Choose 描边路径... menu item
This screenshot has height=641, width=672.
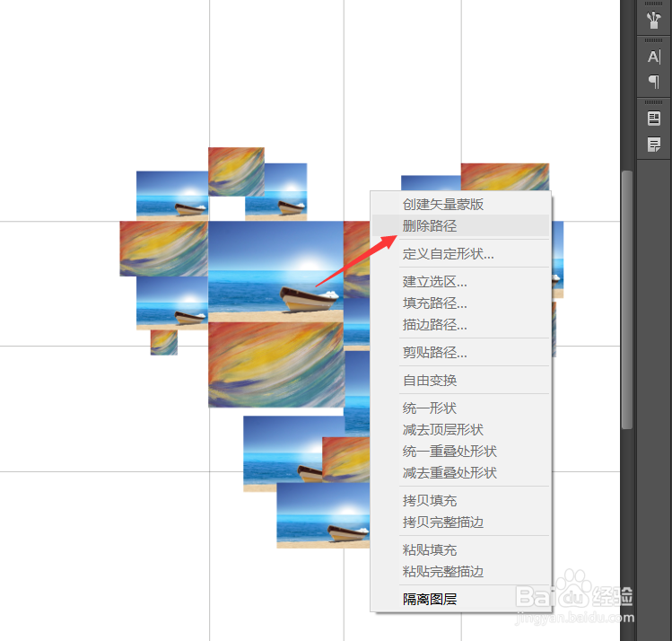coord(461,325)
